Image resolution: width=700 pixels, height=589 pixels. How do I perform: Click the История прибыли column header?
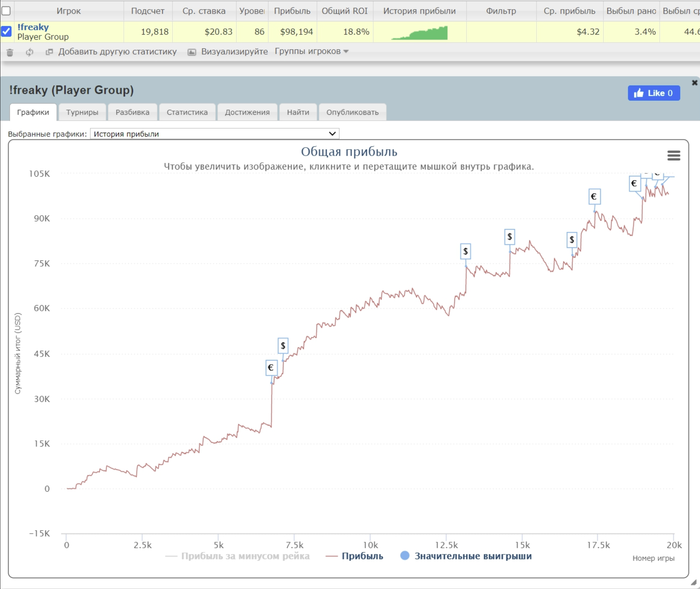click(x=420, y=11)
